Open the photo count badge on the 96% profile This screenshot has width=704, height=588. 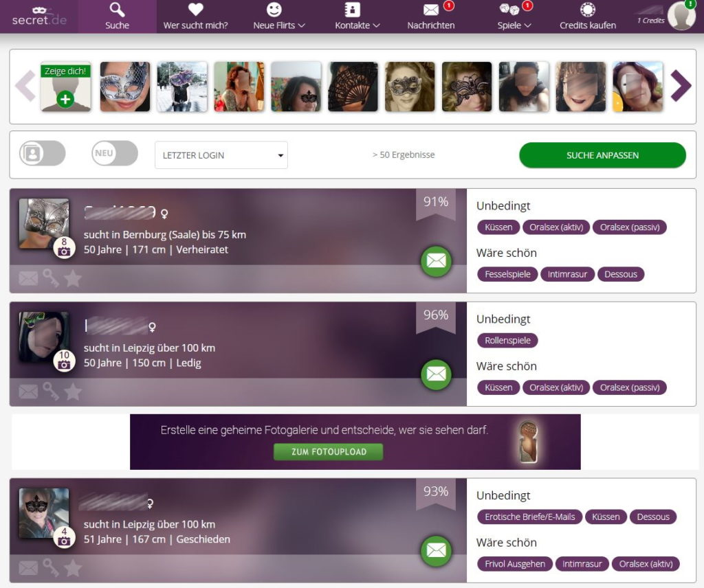point(64,361)
